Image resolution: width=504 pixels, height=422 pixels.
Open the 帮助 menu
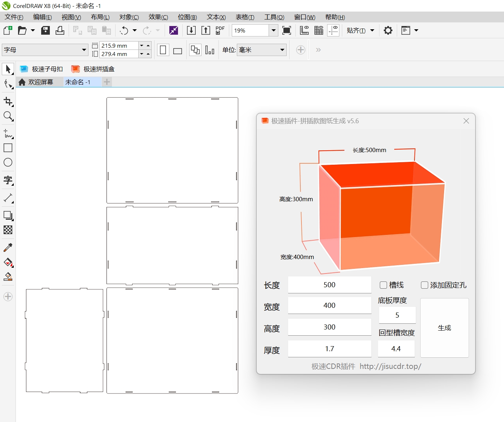pos(335,17)
